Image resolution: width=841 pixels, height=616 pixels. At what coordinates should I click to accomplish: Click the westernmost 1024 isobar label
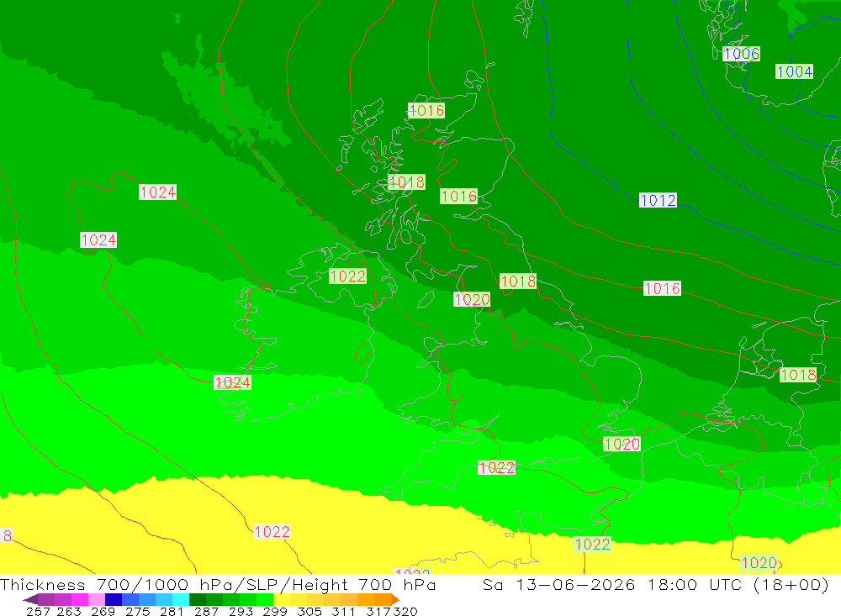click(98, 240)
